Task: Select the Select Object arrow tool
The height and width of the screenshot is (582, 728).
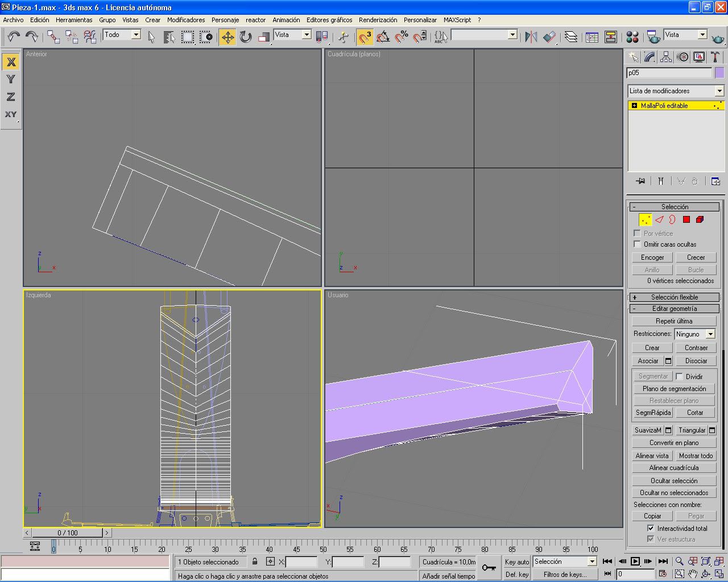Action: 151,37
